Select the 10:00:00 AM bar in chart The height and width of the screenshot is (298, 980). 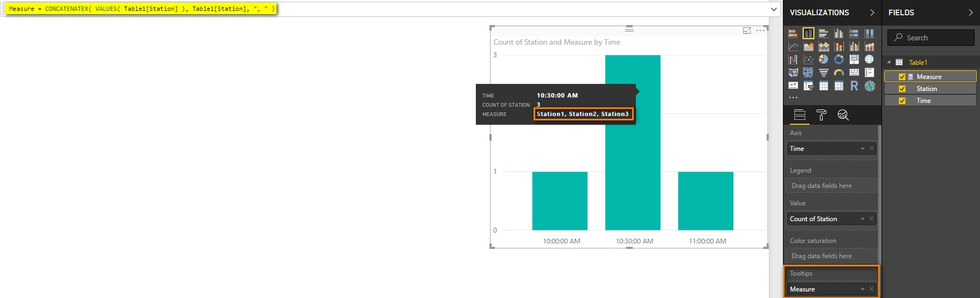click(560, 201)
